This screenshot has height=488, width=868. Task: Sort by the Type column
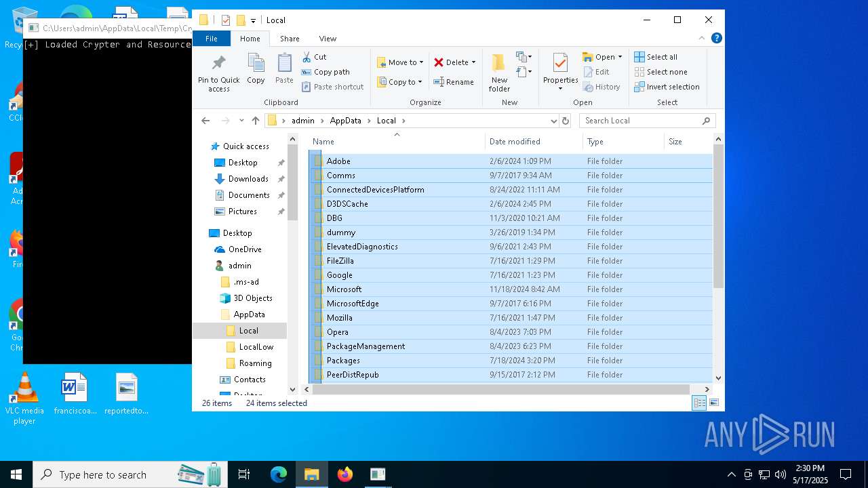[623, 142]
